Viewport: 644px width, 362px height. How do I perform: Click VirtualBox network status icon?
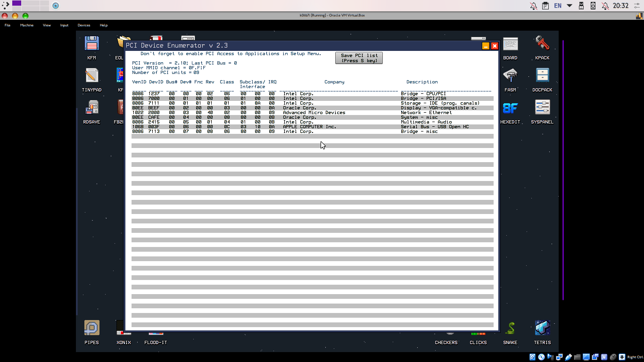[559, 357]
